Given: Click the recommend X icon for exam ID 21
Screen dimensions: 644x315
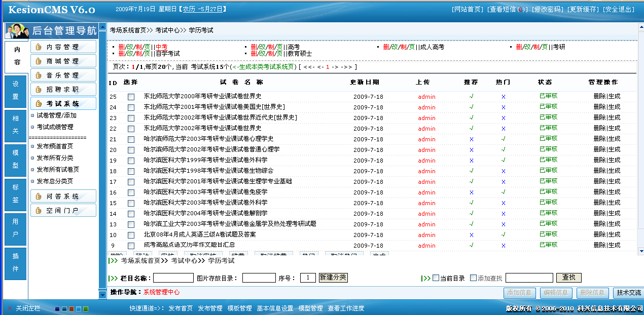Looking at the screenshot, I should click(471, 139).
